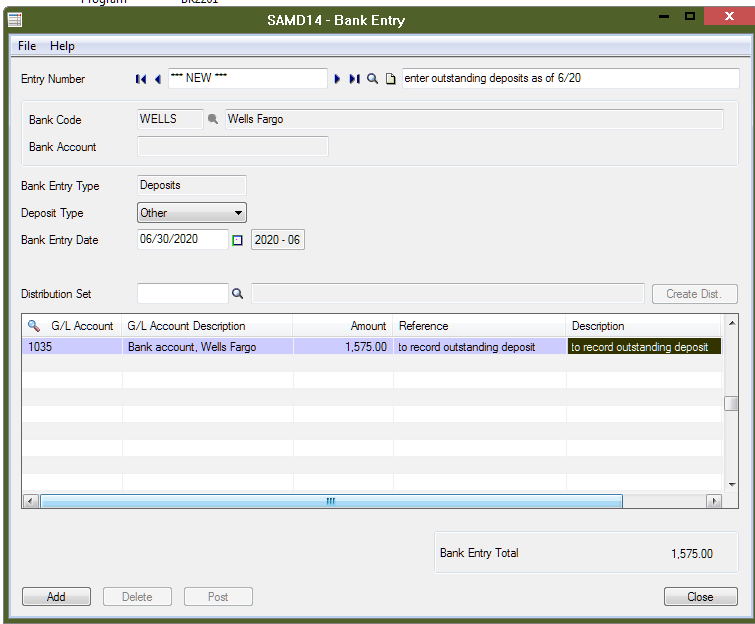Click G/L Account column finder icon

(34, 326)
